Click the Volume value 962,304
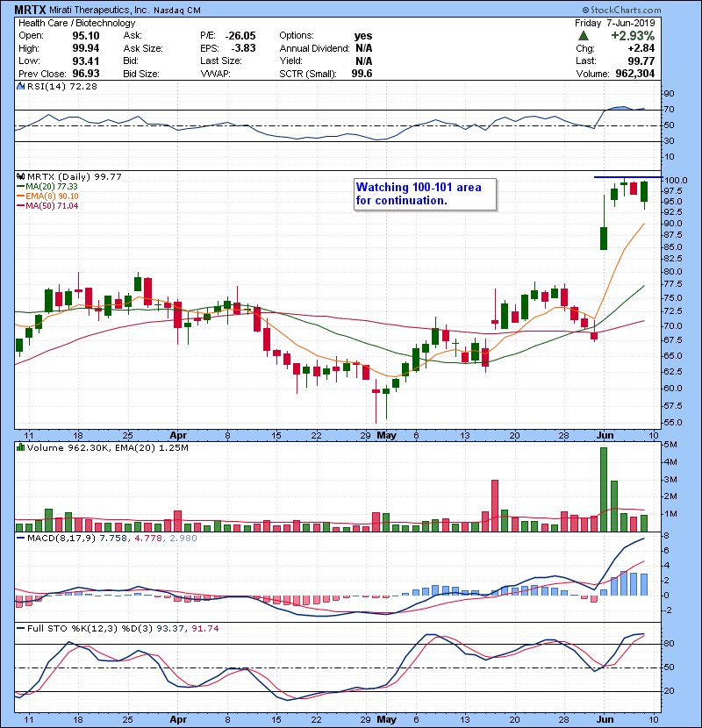The image size is (702, 728). tap(635, 74)
